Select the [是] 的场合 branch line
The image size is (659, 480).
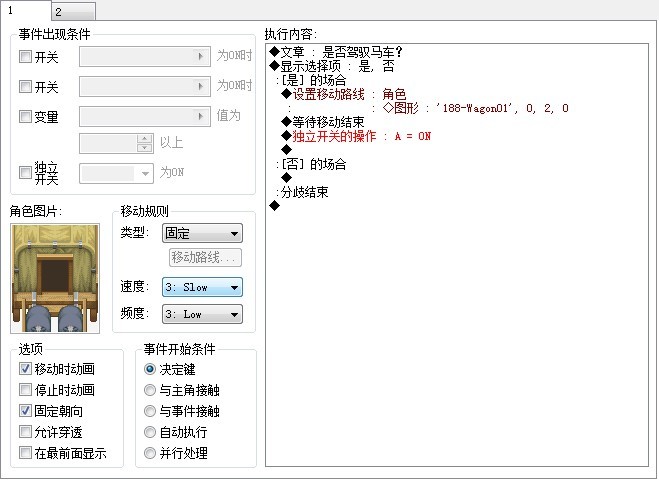click(x=311, y=80)
